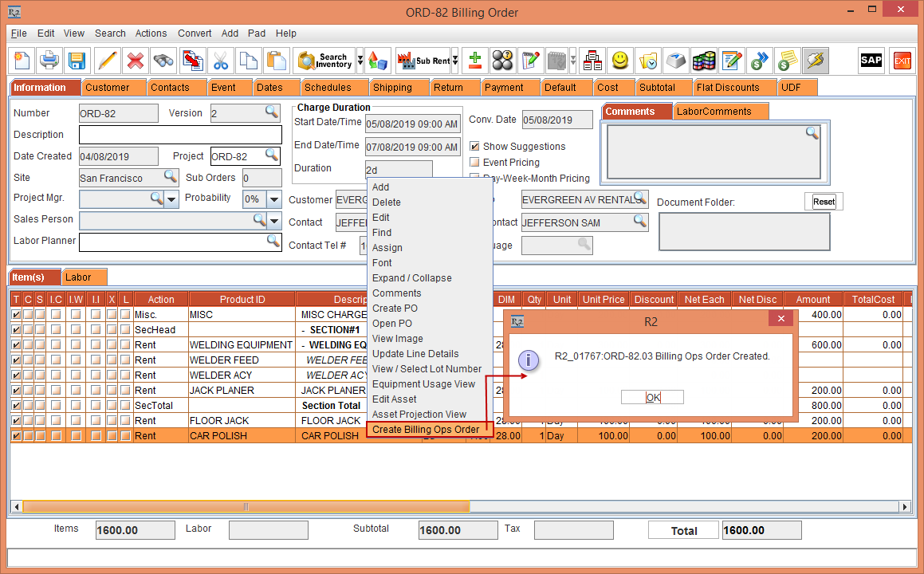The width and height of the screenshot is (924, 574).
Task: Click the printer icon in the toolbar
Action: pyautogui.click(x=49, y=61)
